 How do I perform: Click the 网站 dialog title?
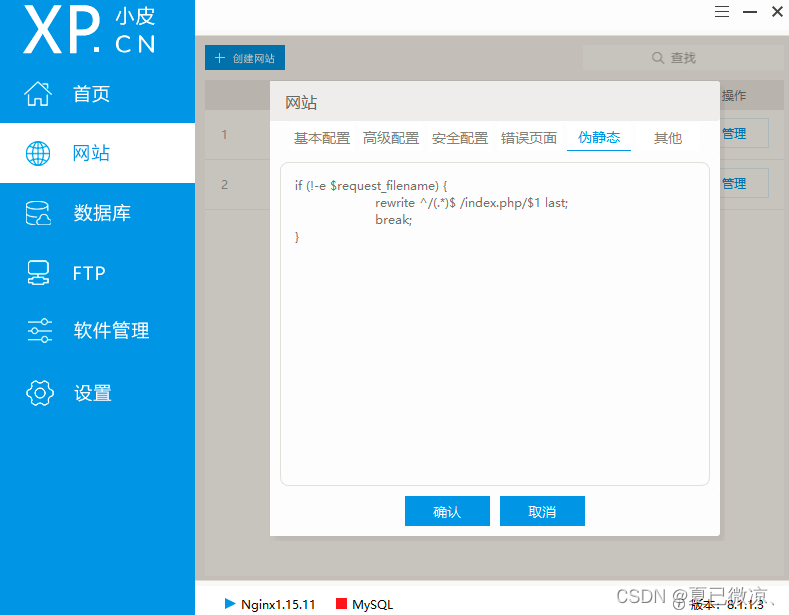click(301, 103)
